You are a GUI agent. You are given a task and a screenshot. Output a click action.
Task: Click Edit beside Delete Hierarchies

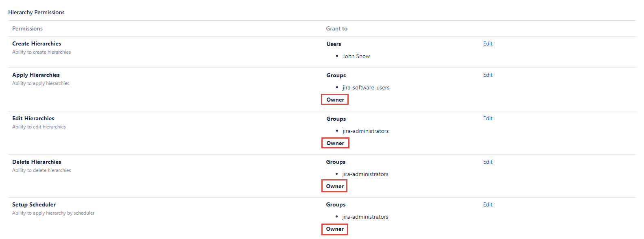(x=488, y=162)
